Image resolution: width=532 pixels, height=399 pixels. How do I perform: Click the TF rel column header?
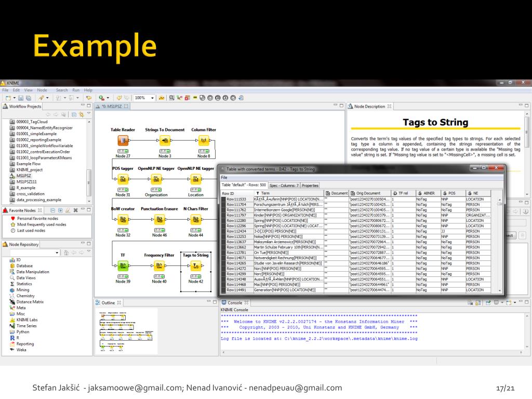point(403,193)
